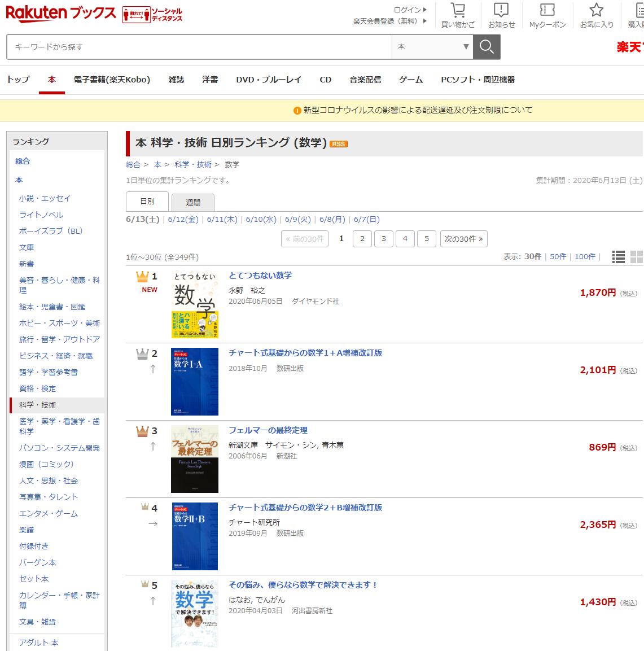Switch to grid view icon
Image resolution: width=644 pixels, height=651 pixels.
tap(637, 257)
